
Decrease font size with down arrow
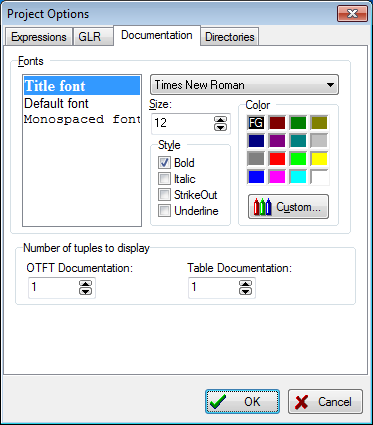[x=220, y=127]
